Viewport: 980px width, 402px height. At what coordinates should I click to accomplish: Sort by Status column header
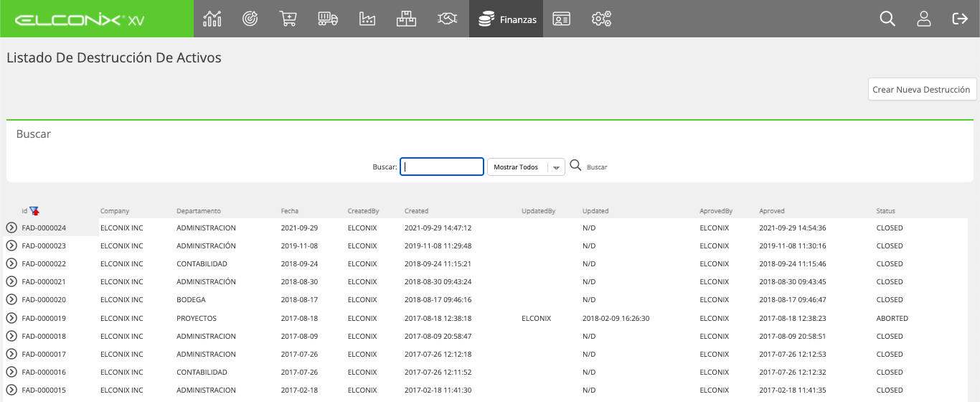click(885, 211)
